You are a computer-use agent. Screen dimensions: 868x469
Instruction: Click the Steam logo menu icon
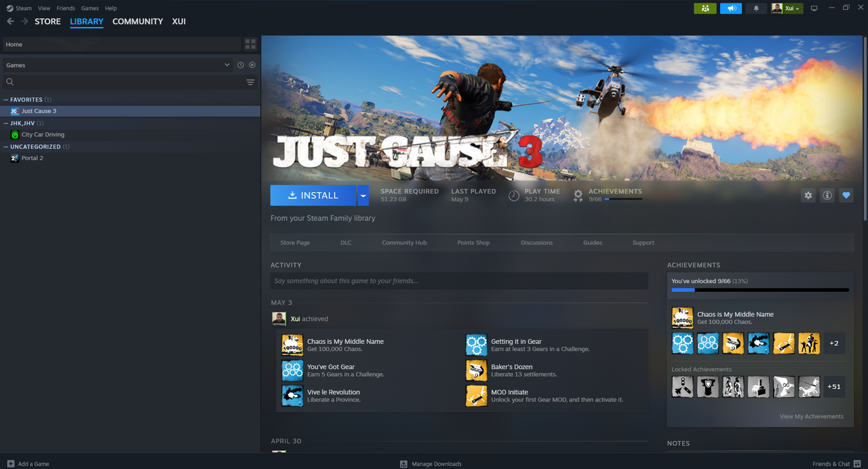point(9,8)
